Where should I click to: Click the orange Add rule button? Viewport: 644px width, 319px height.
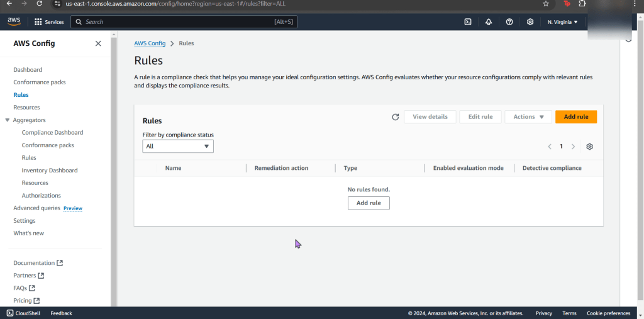(575, 117)
